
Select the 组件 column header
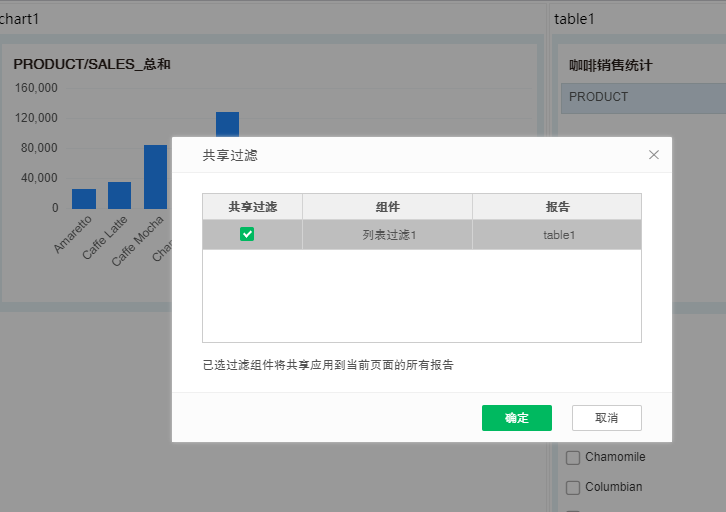tap(387, 207)
